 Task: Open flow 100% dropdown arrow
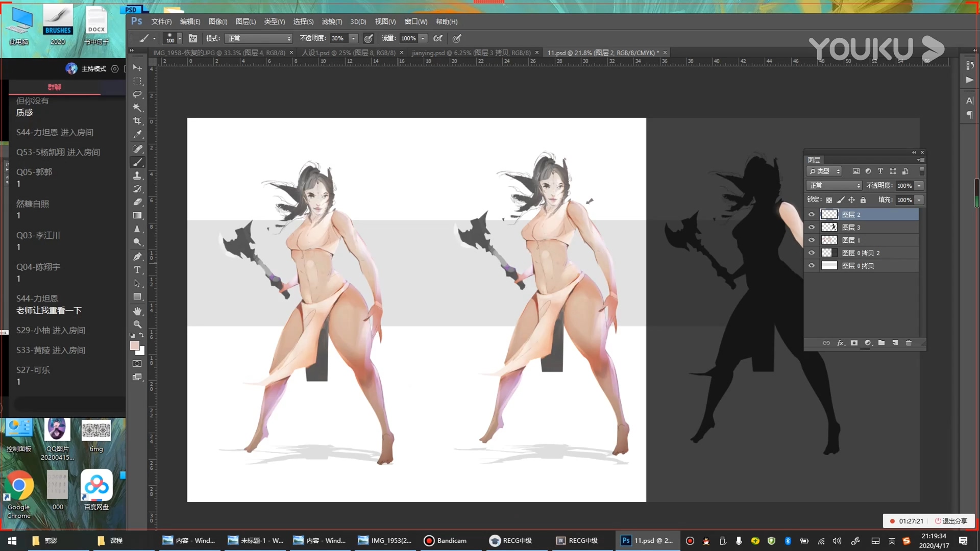[x=423, y=38]
